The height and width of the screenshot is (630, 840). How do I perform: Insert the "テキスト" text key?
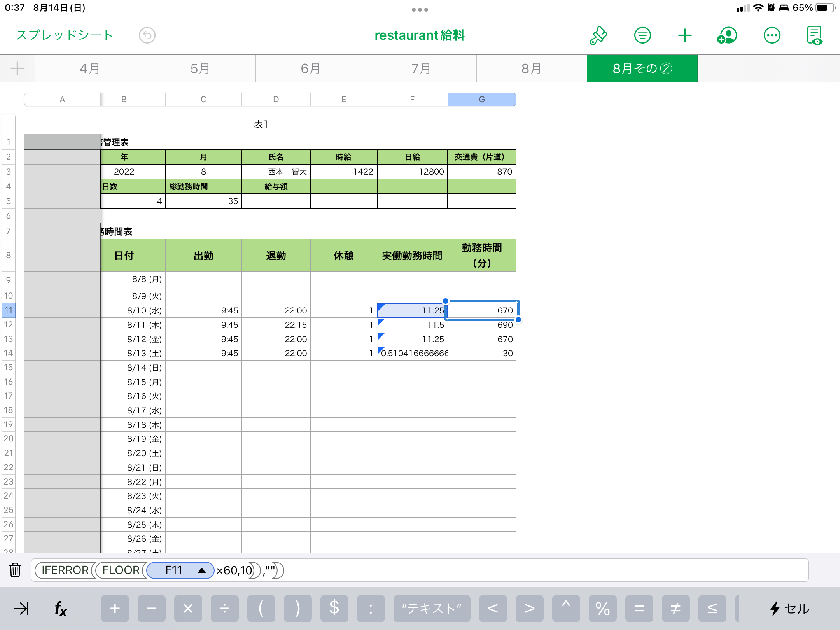coord(432,609)
